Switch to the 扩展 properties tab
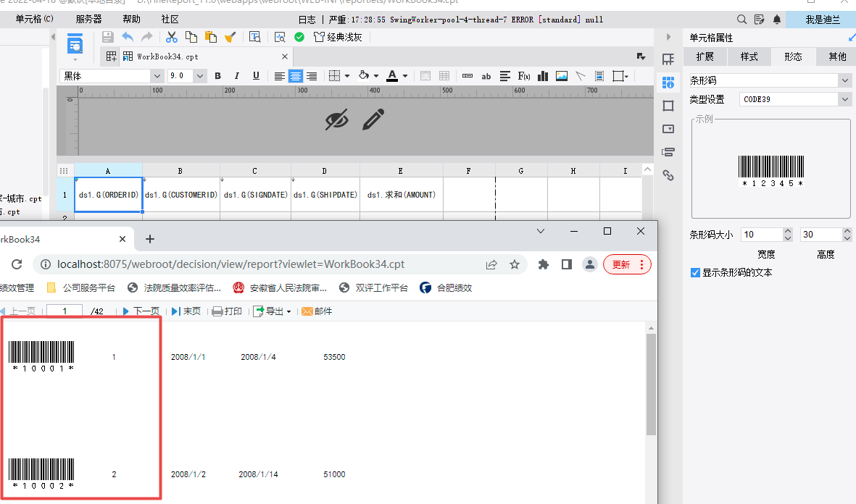 [705, 56]
